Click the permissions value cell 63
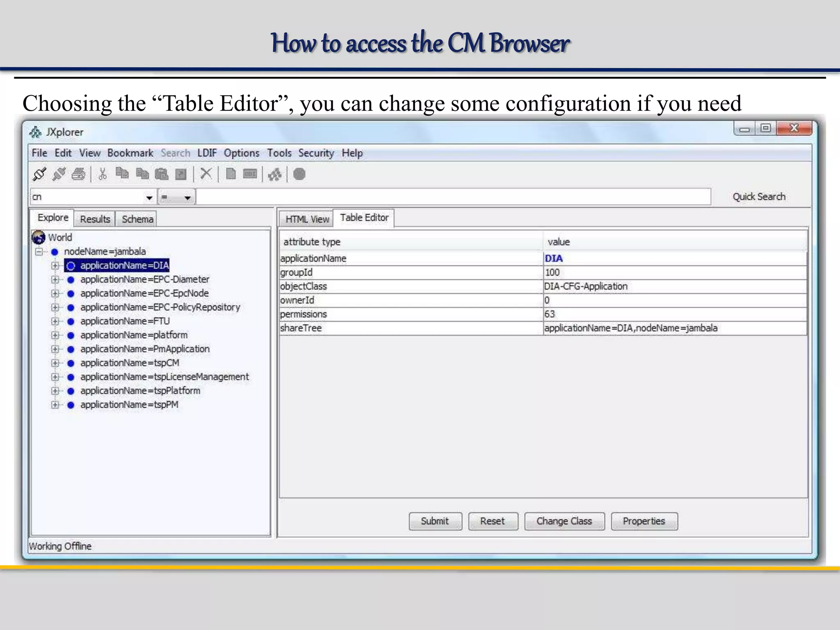Viewport: 840px width, 630px height. (675, 315)
